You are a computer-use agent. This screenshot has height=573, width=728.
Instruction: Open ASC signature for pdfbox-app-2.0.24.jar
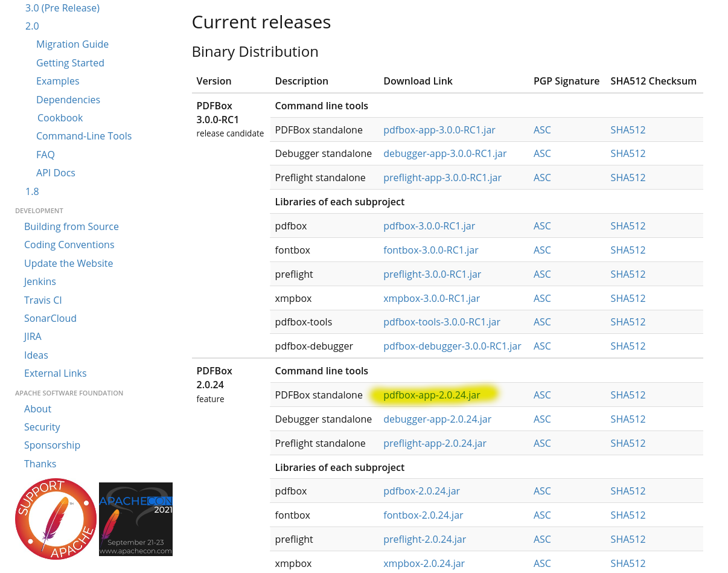[x=542, y=395]
